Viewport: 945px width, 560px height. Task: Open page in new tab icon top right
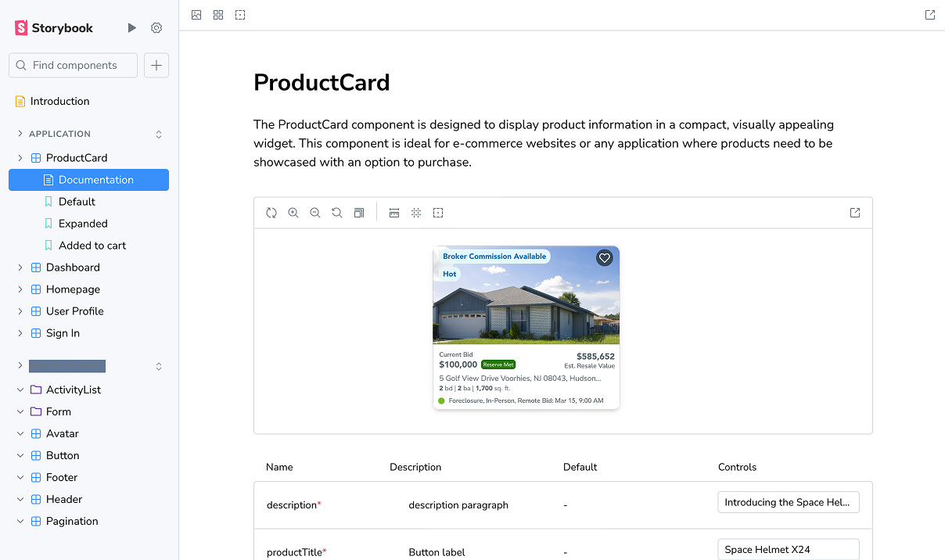[x=930, y=15]
